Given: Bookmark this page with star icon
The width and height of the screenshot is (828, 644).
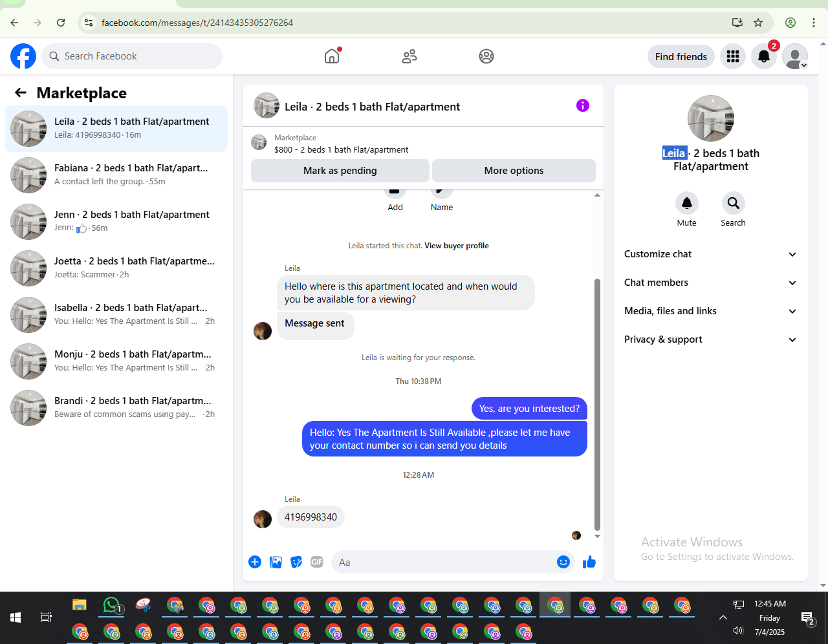Looking at the screenshot, I should tap(758, 23).
